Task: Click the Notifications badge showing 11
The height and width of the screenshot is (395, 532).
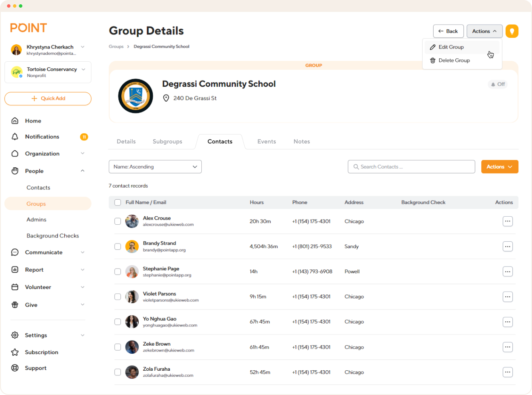Action: pos(84,137)
